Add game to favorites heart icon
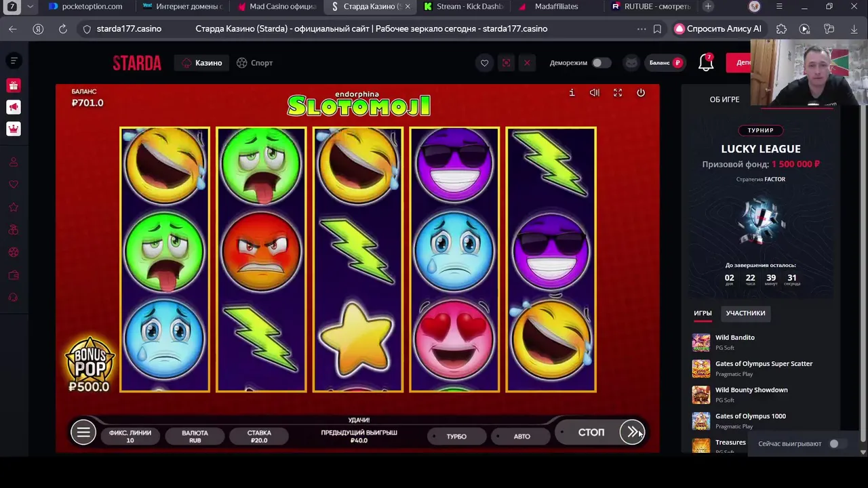 484,63
